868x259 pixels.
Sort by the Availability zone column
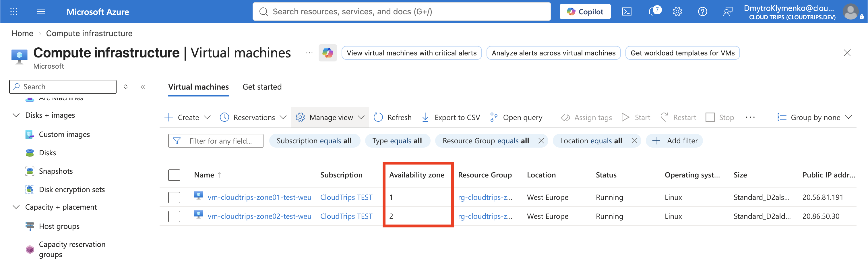click(x=416, y=175)
